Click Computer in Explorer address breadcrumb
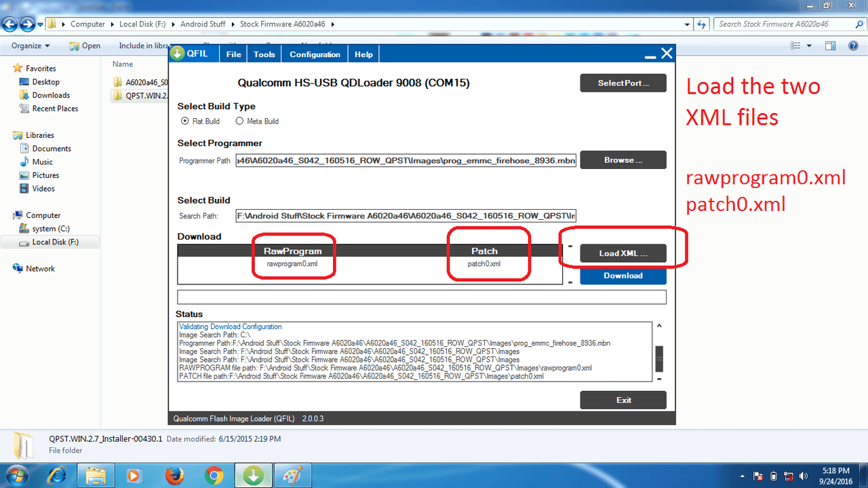This screenshot has height=488, width=868. click(88, 24)
